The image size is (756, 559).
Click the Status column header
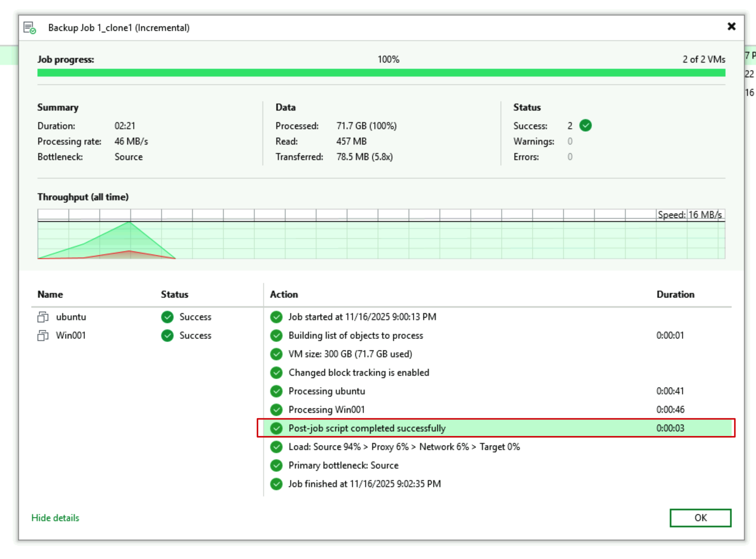(175, 295)
